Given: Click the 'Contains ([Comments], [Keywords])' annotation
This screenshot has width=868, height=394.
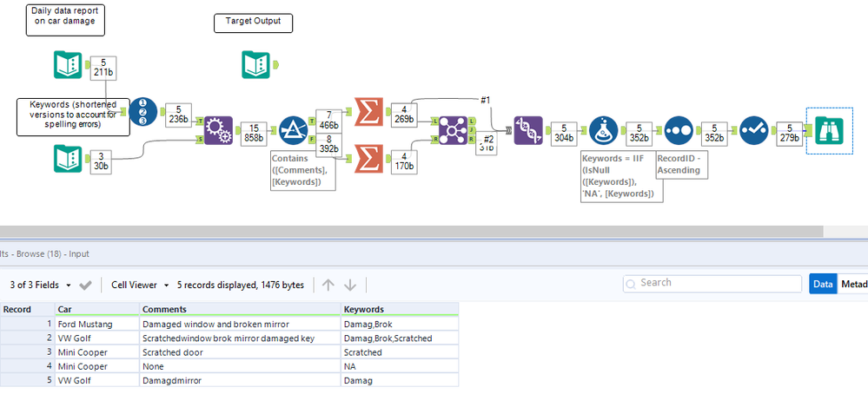Looking at the screenshot, I should click(x=303, y=170).
